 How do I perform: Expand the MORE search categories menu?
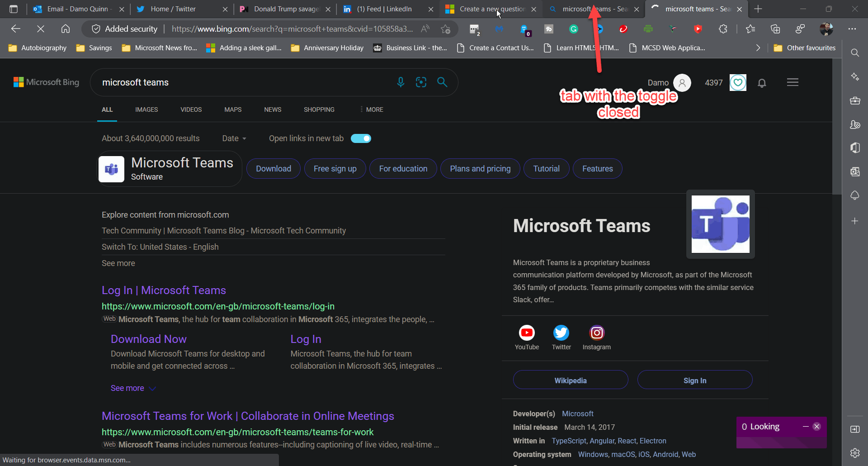point(372,109)
